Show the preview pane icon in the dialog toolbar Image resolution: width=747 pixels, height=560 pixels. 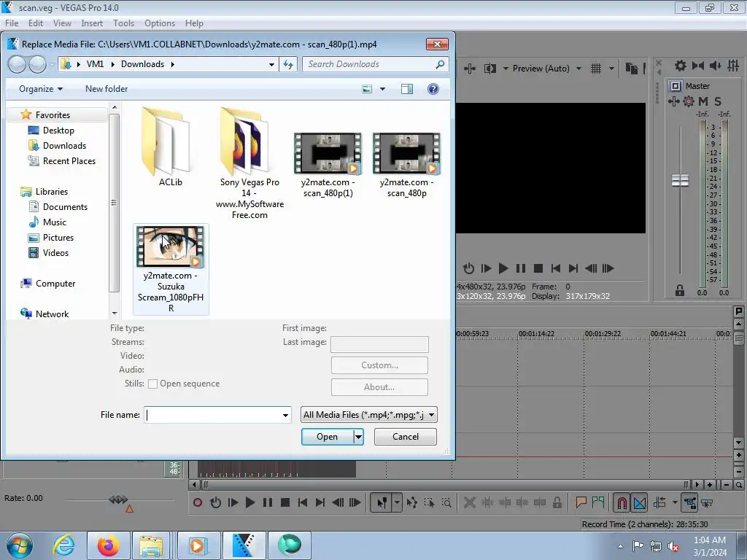point(407,89)
